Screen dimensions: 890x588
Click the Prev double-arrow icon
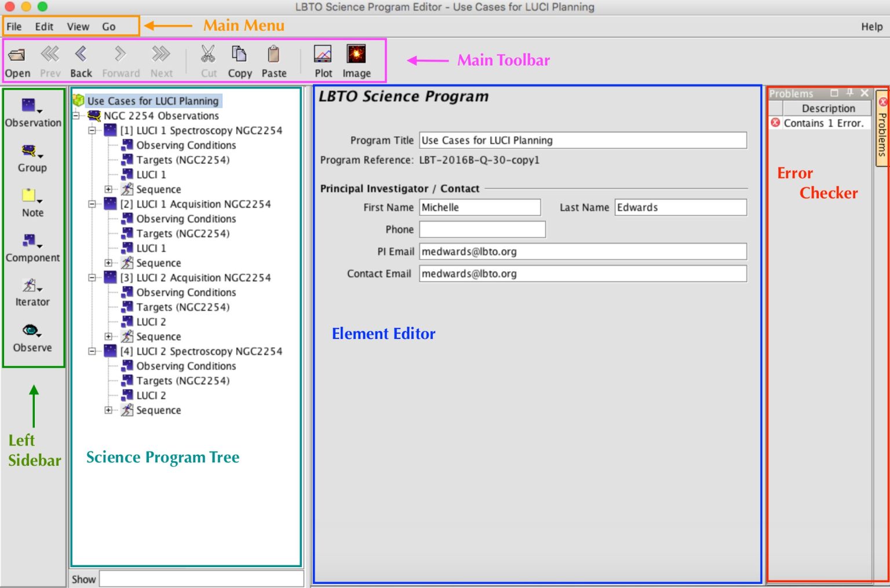(x=50, y=54)
